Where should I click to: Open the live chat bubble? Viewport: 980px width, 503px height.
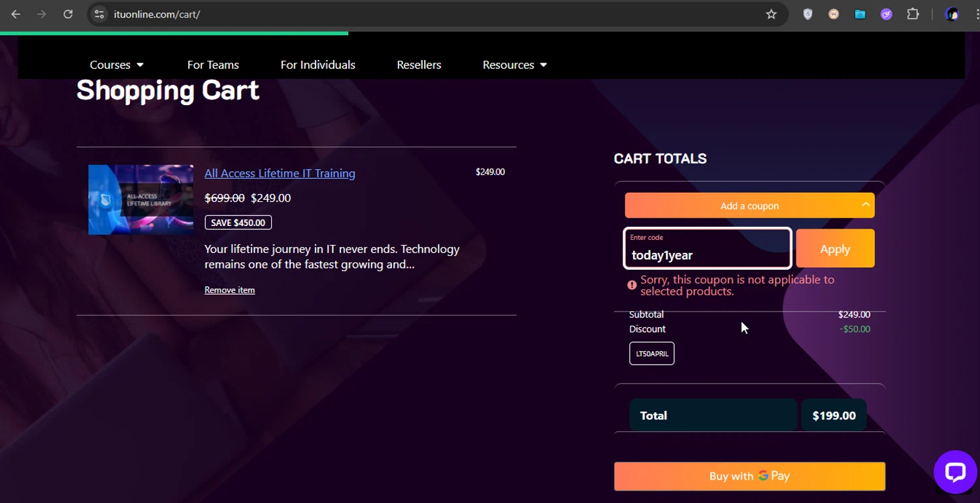coord(955,472)
